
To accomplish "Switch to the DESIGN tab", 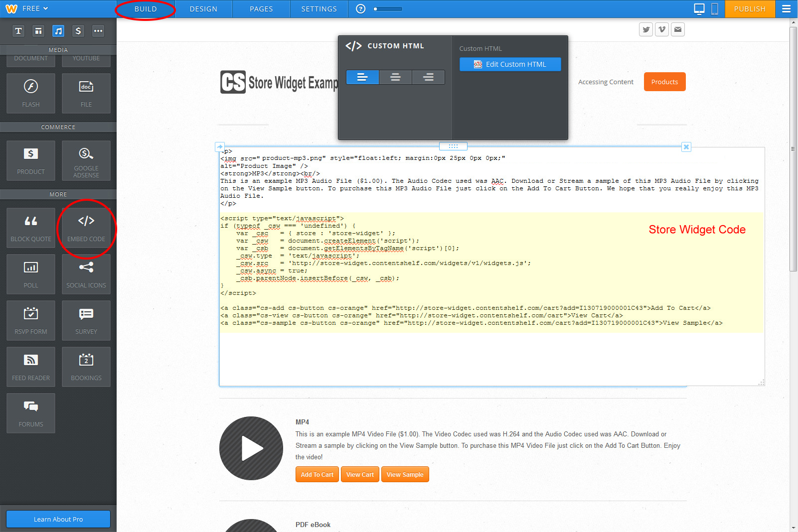I will click(203, 9).
